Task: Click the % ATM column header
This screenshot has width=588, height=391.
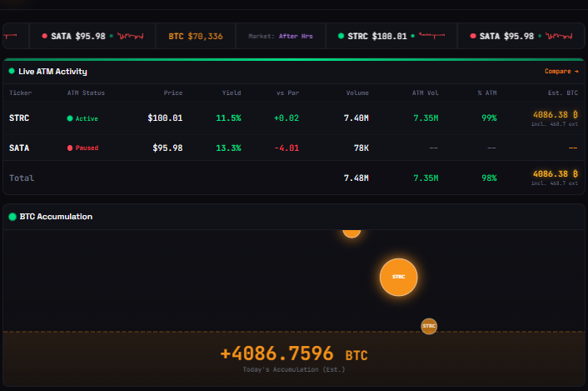Action: [487, 93]
